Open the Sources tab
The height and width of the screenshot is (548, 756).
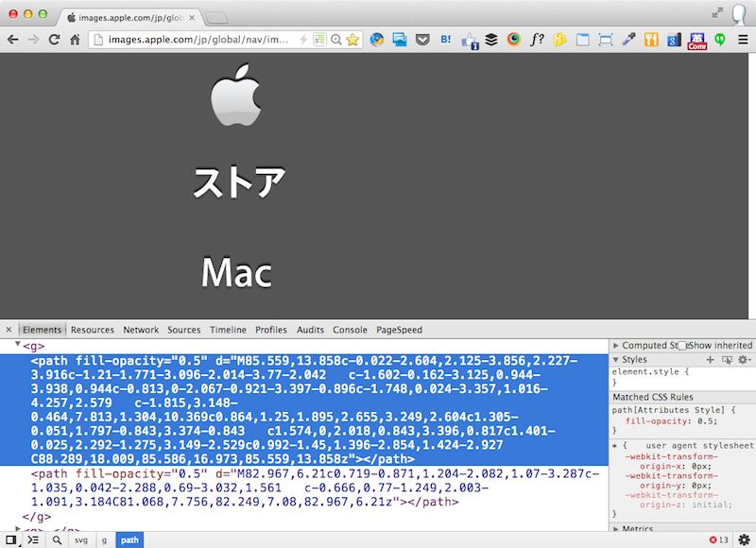coord(183,330)
